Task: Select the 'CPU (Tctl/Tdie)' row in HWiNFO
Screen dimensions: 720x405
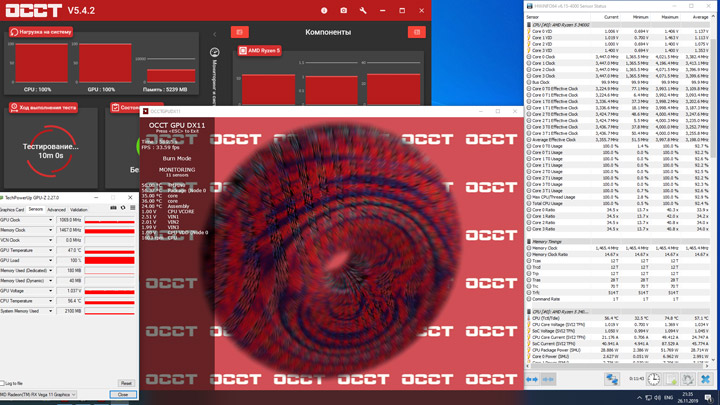Action: (618, 318)
